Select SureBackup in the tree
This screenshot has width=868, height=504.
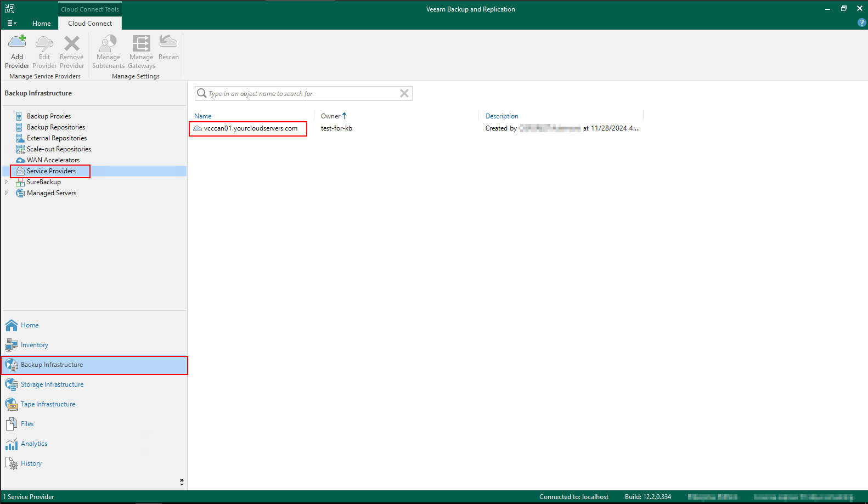click(x=44, y=182)
